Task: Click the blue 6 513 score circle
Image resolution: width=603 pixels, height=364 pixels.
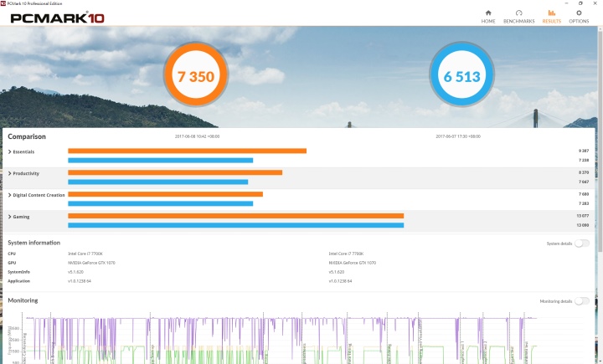Action: click(x=461, y=77)
